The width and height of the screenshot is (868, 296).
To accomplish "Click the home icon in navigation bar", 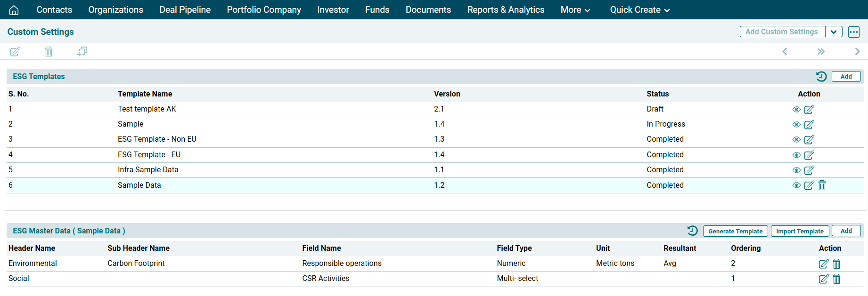I will click(14, 10).
